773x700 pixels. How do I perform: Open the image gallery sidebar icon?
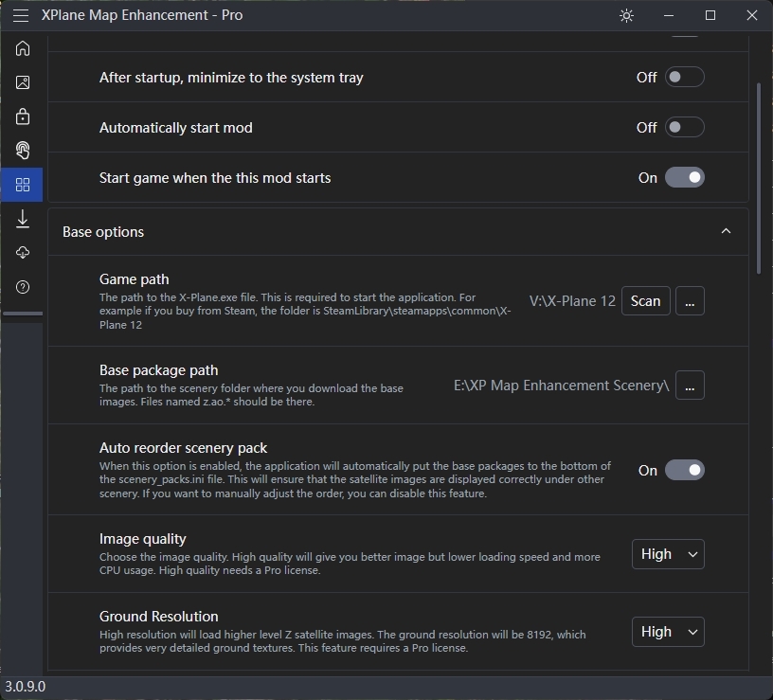click(x=23, y=82)
